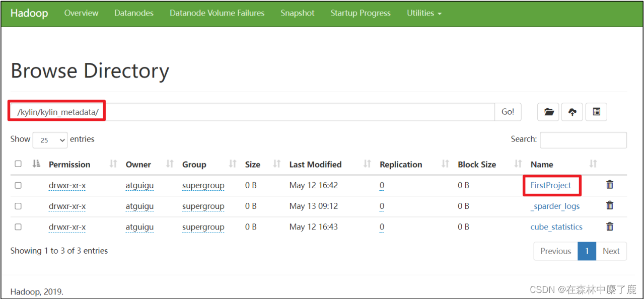Screen dimensions: 644x299
Task: Toggle the select-all checkbox in table header
Action: 18,164
